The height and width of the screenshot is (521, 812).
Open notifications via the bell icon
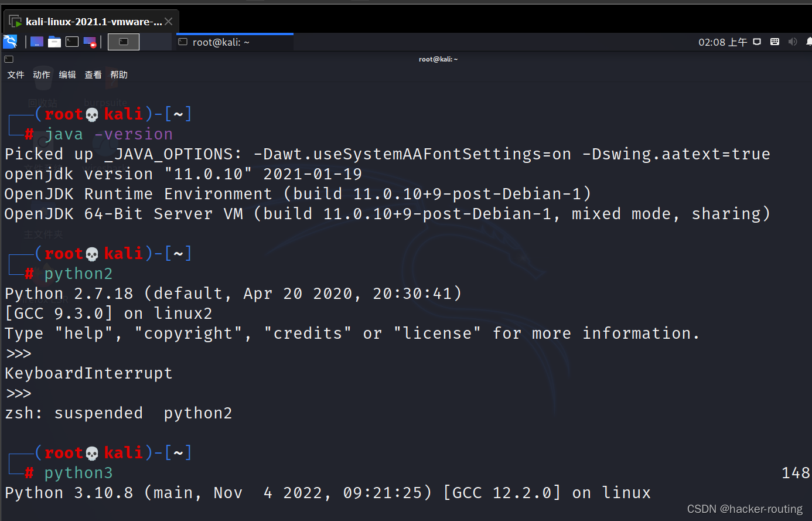[809, 41]
